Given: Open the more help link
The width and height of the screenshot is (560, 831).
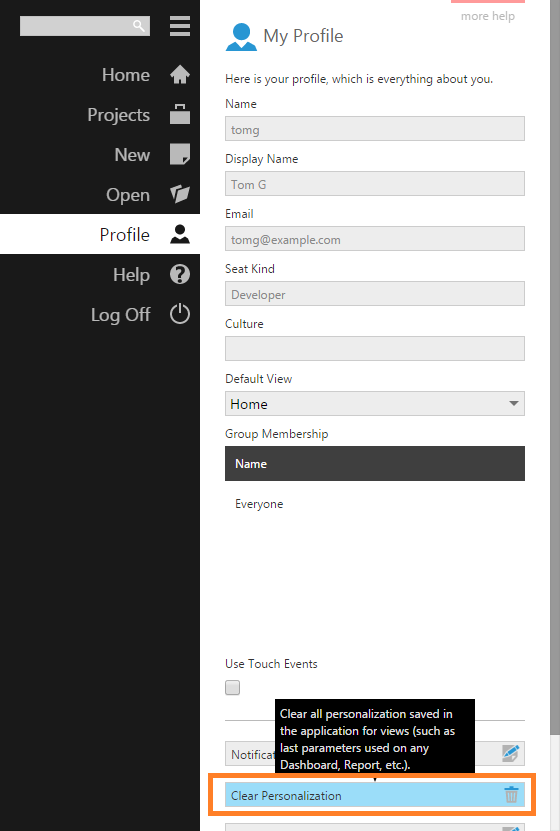Looking at the screenshot, I should 488,16.
